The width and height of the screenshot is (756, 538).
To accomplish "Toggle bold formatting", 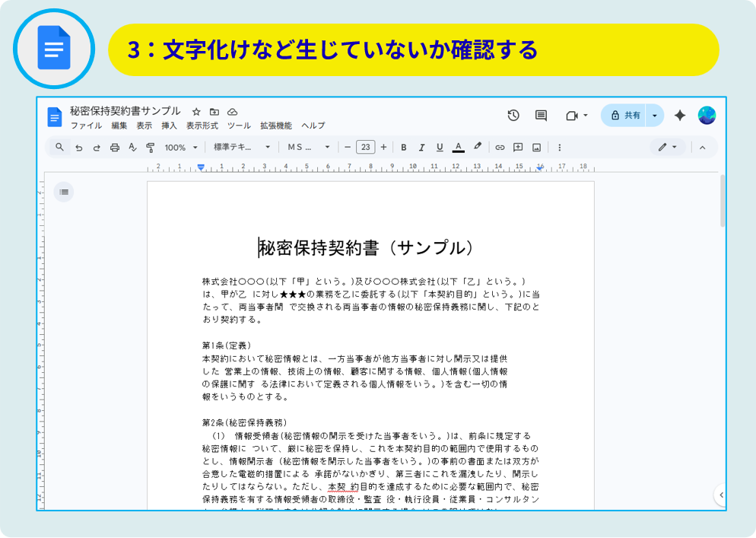I will 404,148.
